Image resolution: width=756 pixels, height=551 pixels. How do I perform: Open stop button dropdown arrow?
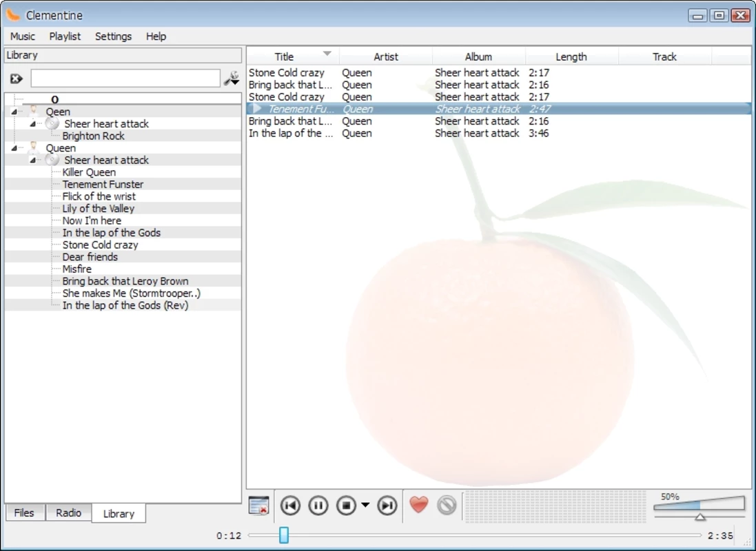(365, 506)
